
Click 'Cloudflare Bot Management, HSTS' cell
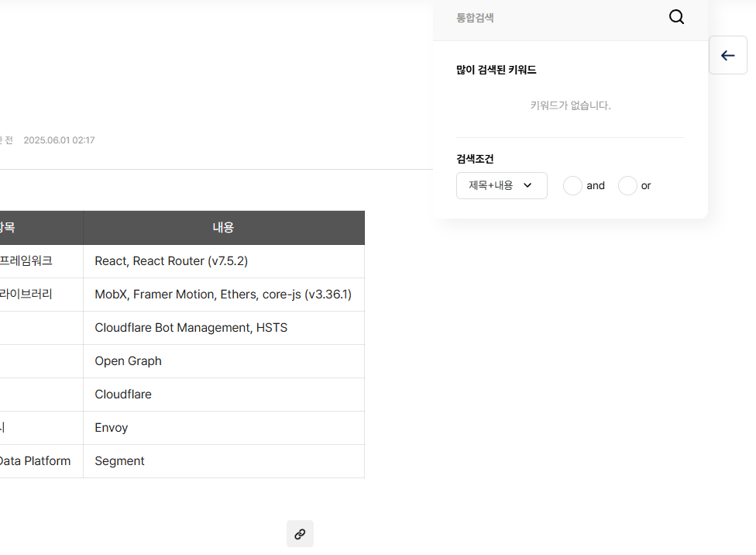click(x=224, y=328)
